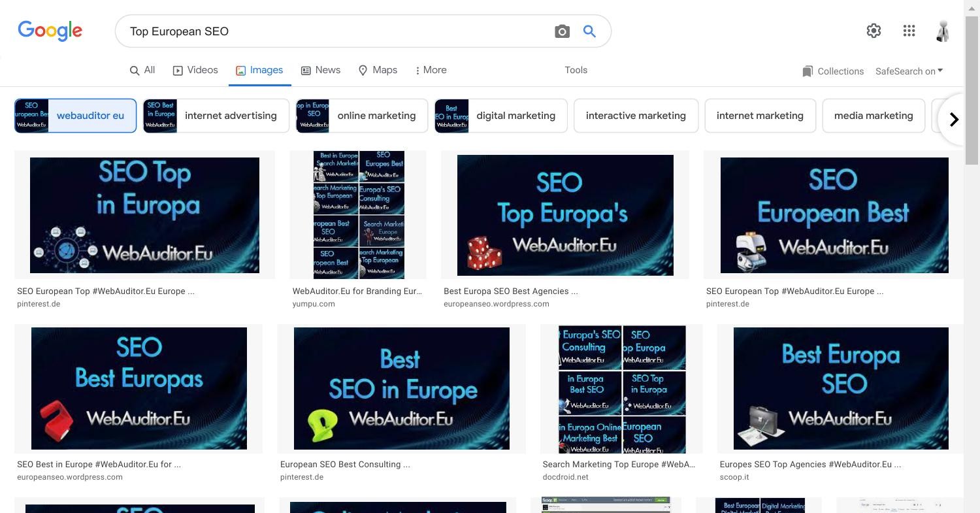Open the SafeSearch on dropdown

point(909,71)
